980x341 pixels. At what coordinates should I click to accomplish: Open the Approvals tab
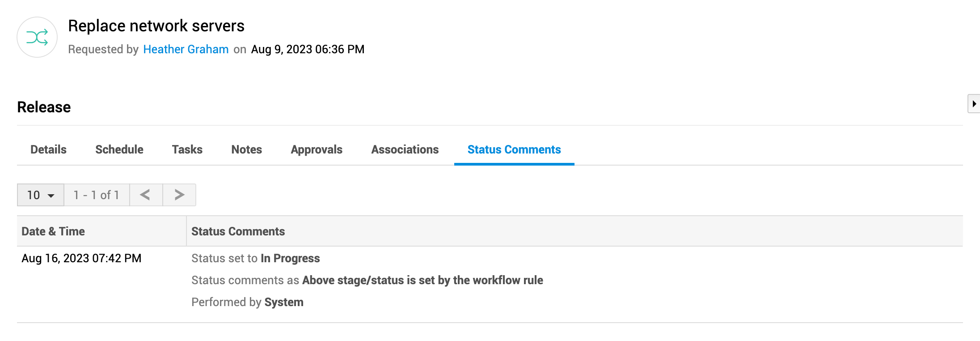(317, 149)
